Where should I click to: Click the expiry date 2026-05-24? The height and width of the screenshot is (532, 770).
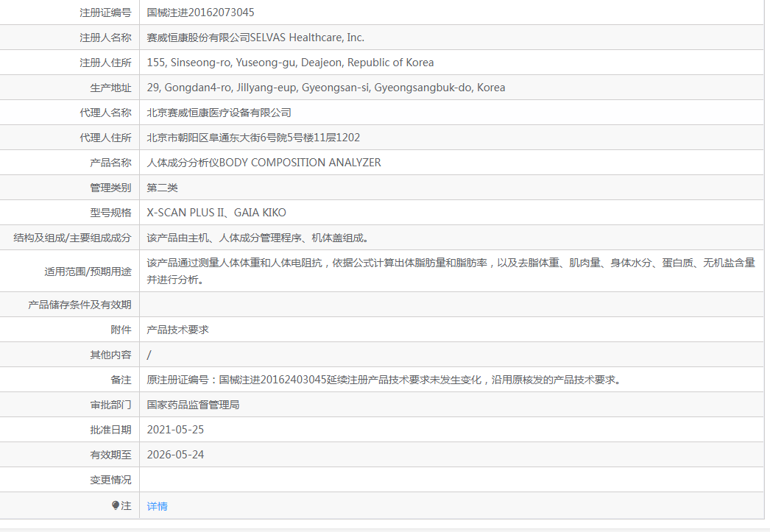pyautogui.click(x=175, y=455)
